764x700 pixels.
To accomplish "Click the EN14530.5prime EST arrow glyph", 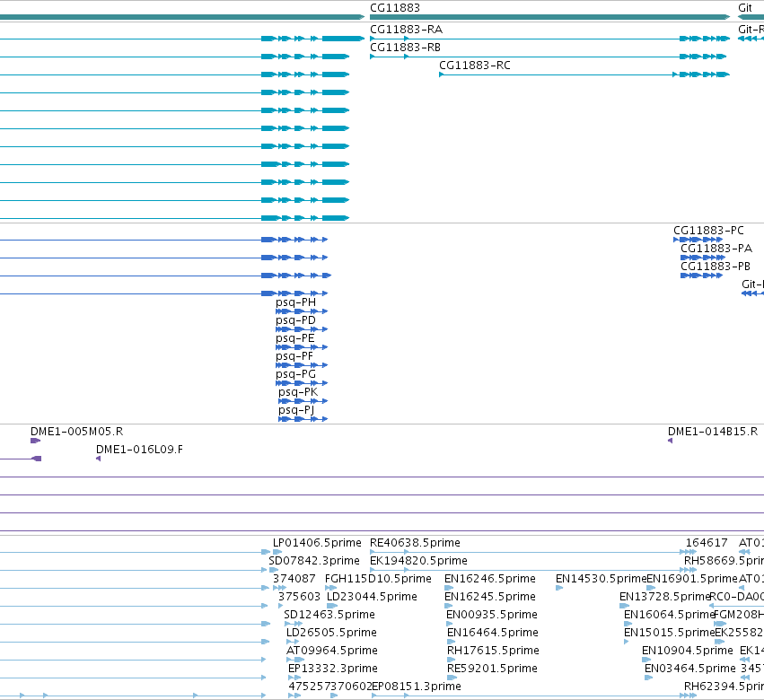I will pos(559,588).
